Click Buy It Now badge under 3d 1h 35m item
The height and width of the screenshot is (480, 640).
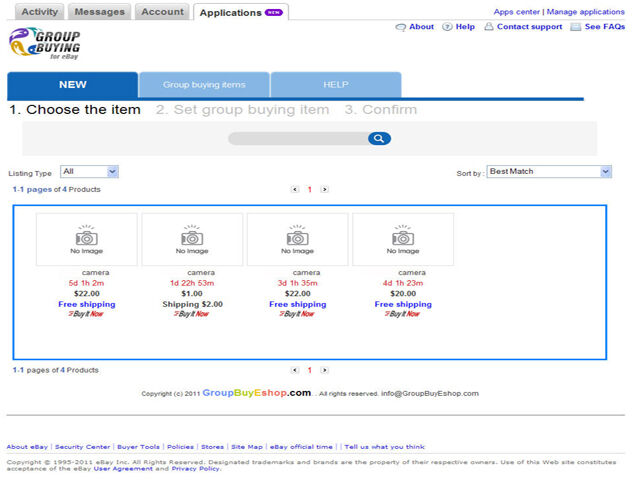297,314
